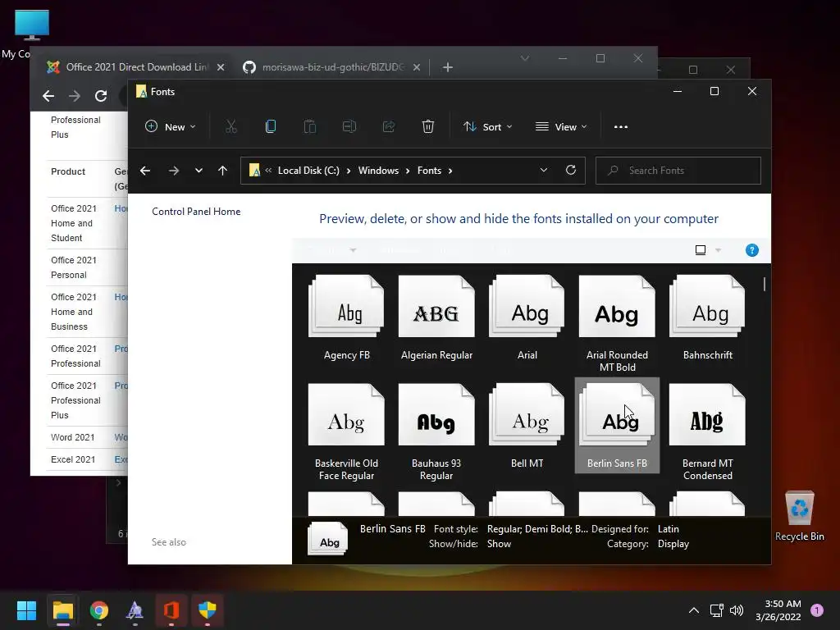Image resolution: width=840 pixels, height=630 pixels.
Task: Click the network tray icon
Action: coord(716,610)
